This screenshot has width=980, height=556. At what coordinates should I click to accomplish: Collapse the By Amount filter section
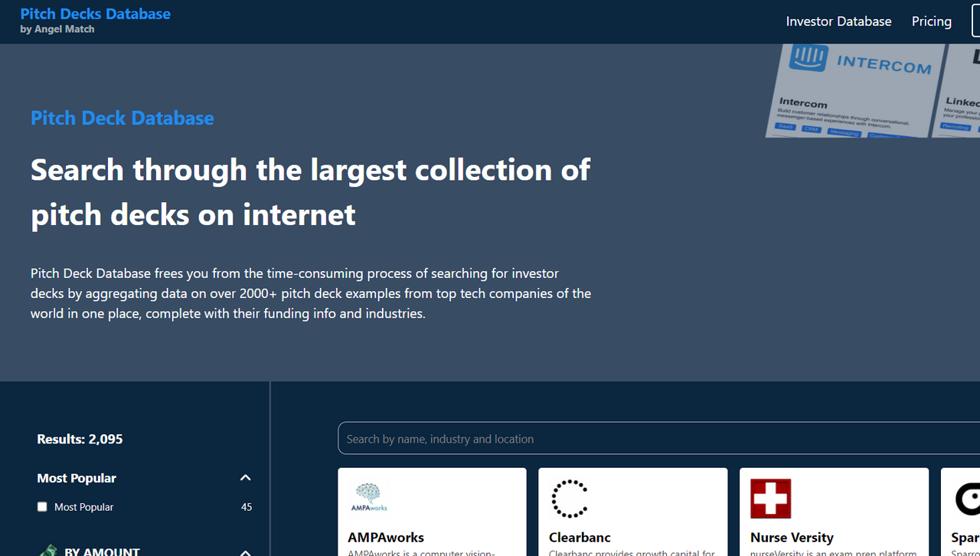[245, 552]
